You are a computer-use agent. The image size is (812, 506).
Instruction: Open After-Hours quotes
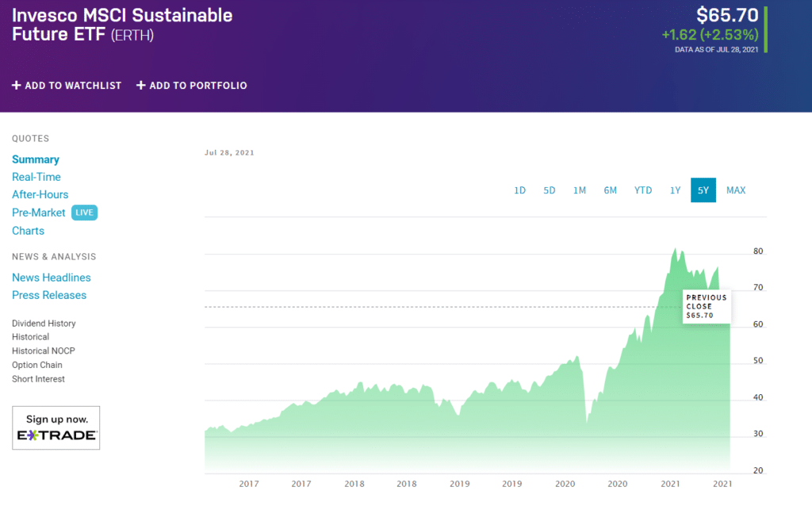tap(40, 195)
